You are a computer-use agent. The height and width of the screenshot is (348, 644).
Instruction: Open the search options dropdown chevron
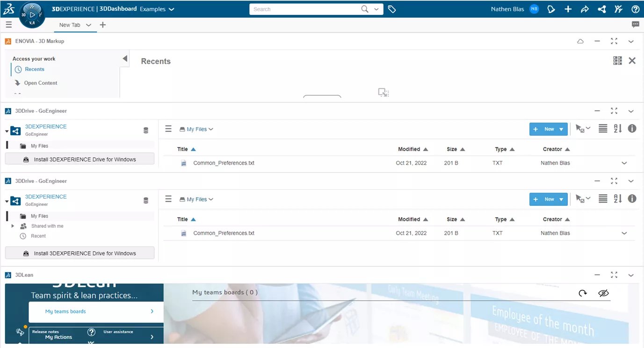point(376,9)
